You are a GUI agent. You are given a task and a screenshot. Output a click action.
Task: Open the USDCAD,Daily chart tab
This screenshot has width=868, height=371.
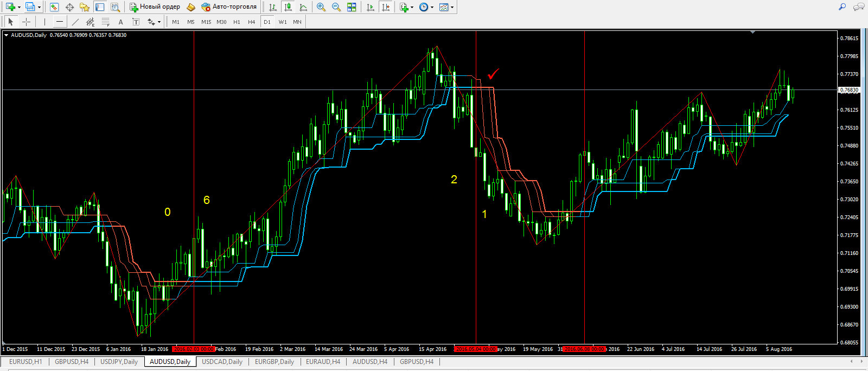(222, 362)
